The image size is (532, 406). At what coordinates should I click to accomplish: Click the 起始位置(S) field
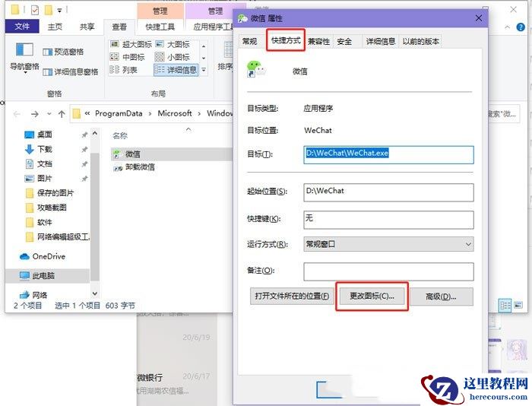[388, 192]
